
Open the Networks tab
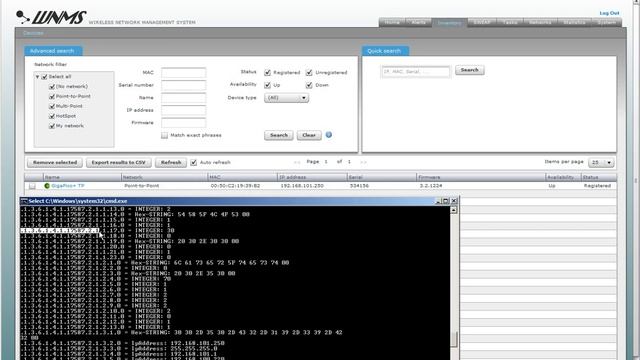[x=540, y=22]
